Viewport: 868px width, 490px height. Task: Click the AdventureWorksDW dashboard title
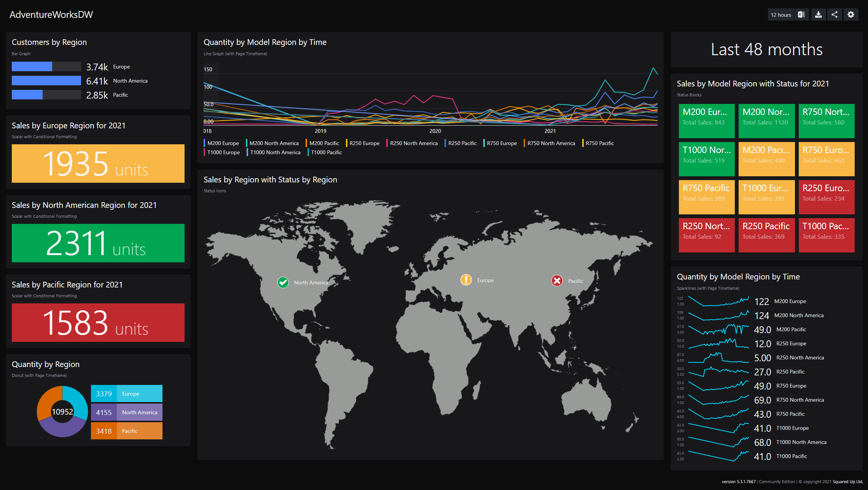[51, 15]
